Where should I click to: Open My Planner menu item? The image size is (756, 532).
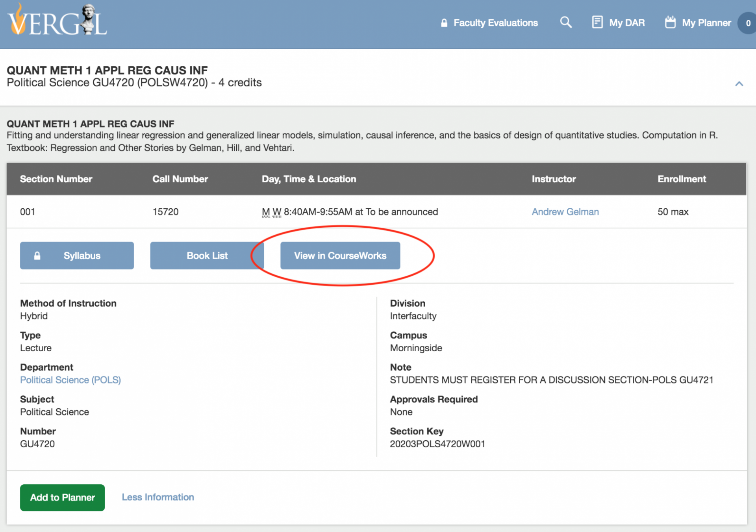[706, 23]
